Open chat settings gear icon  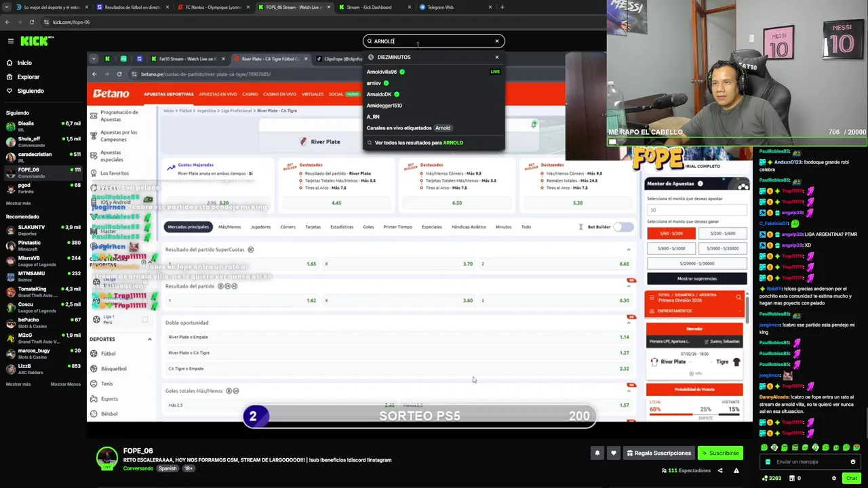(x=834, y=478)
